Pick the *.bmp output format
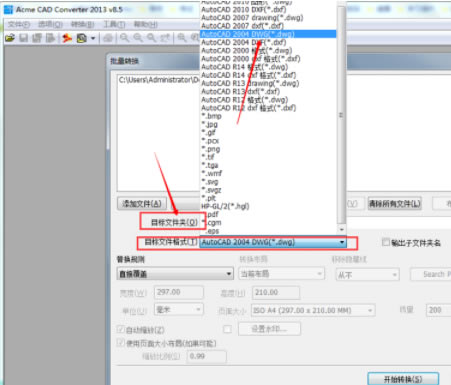 tap(268, 116)
